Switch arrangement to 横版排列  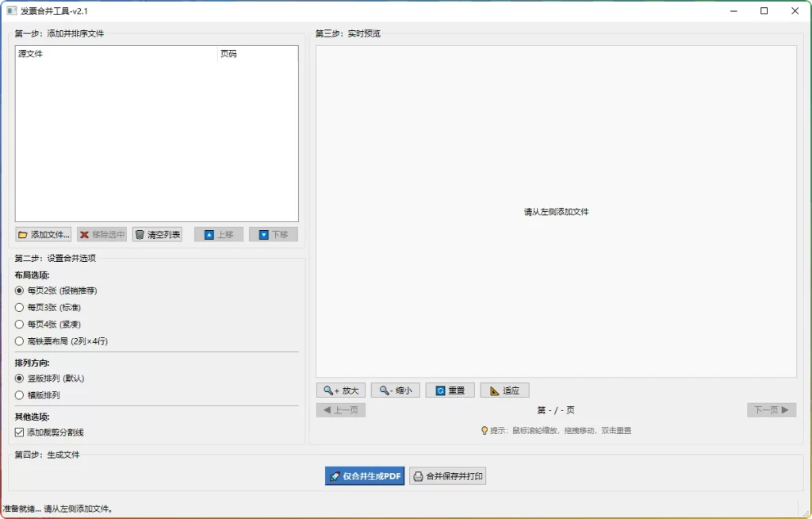(19, 394)
